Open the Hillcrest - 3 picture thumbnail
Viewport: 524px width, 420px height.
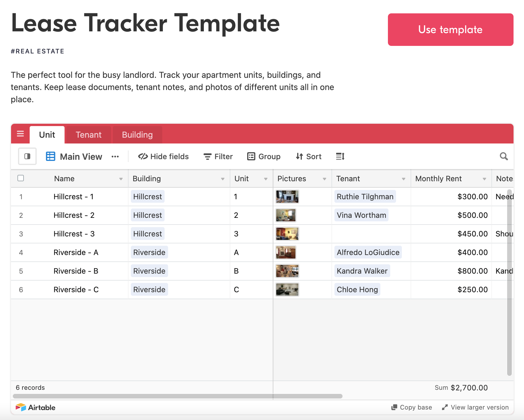[287, 234]
